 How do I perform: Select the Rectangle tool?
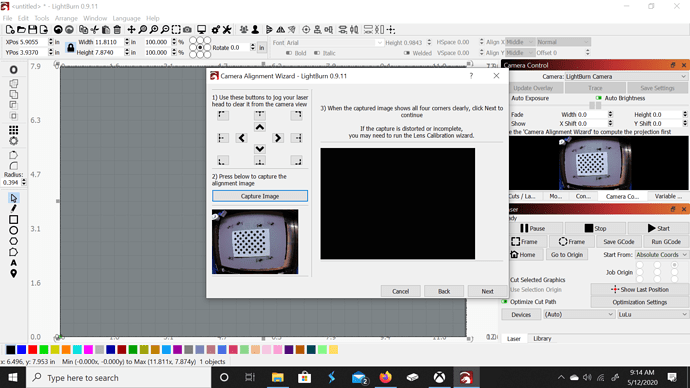pyautogui.click(x=14, y=220)
